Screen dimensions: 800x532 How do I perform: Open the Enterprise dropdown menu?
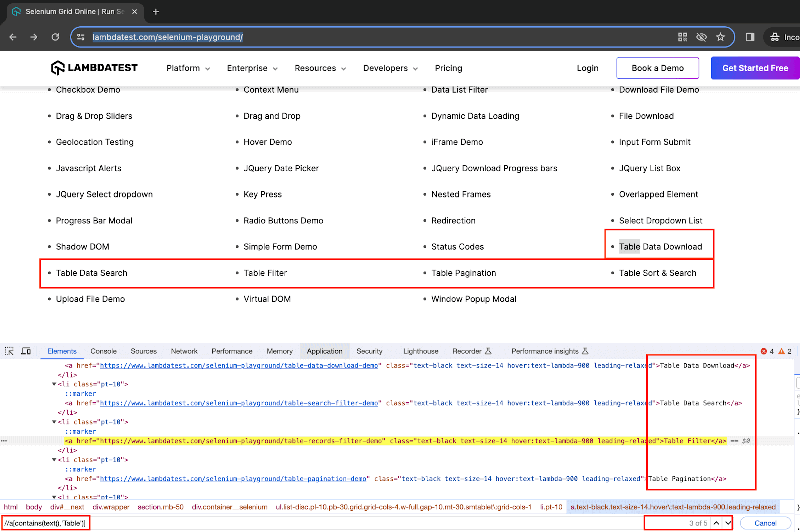point(252,68)
